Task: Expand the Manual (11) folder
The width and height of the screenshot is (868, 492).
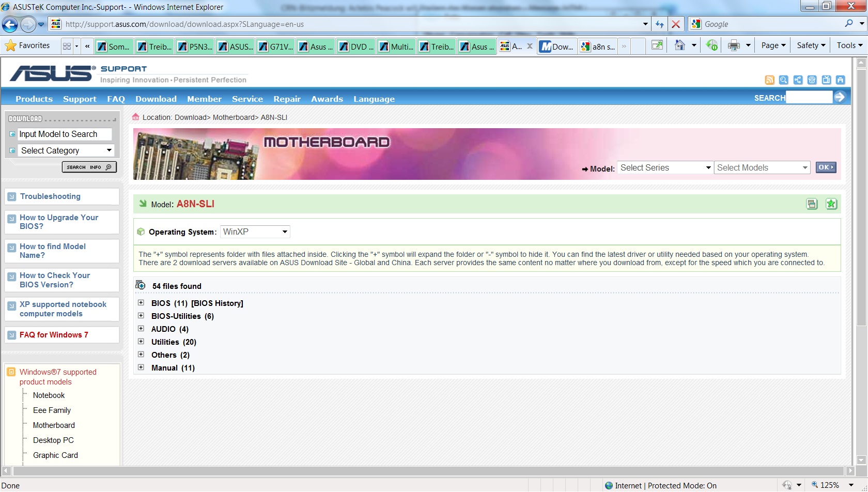Action: coord(141,367)
